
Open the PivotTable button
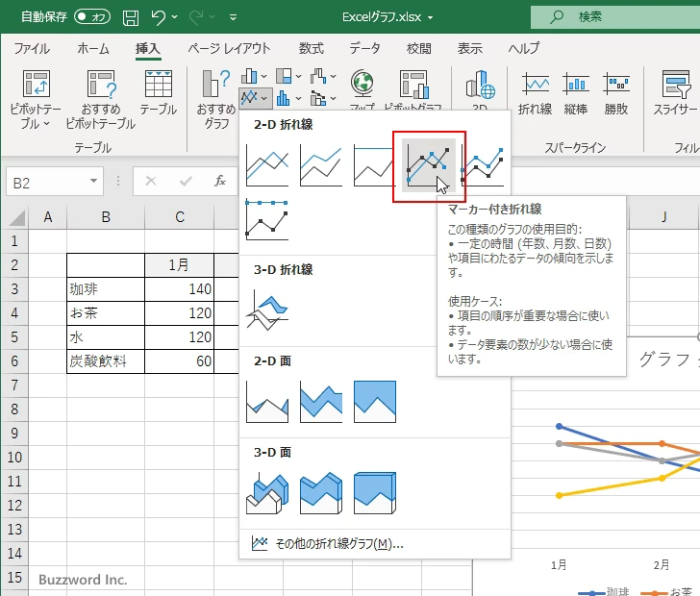pyautogui.click(x=36, y=99)
